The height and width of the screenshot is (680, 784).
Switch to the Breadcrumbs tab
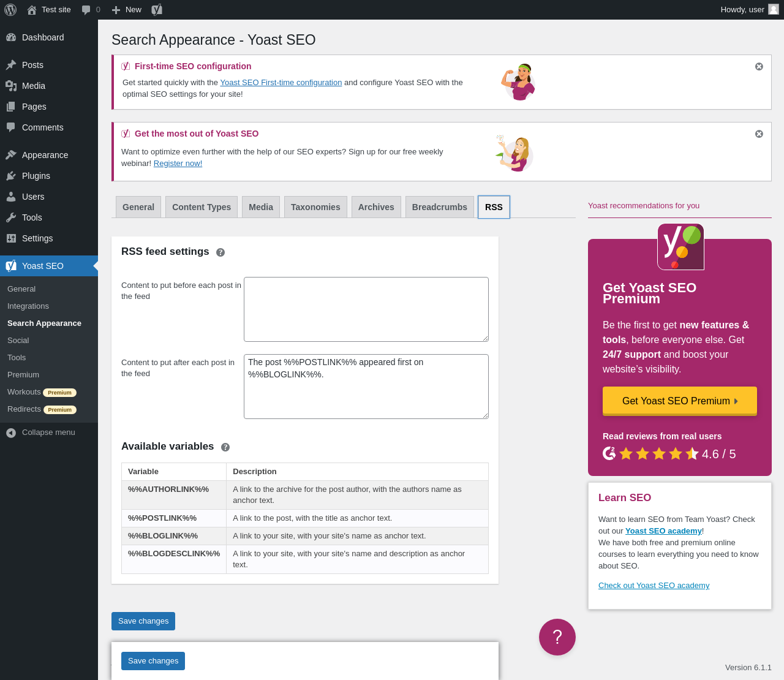pos(440,207)
